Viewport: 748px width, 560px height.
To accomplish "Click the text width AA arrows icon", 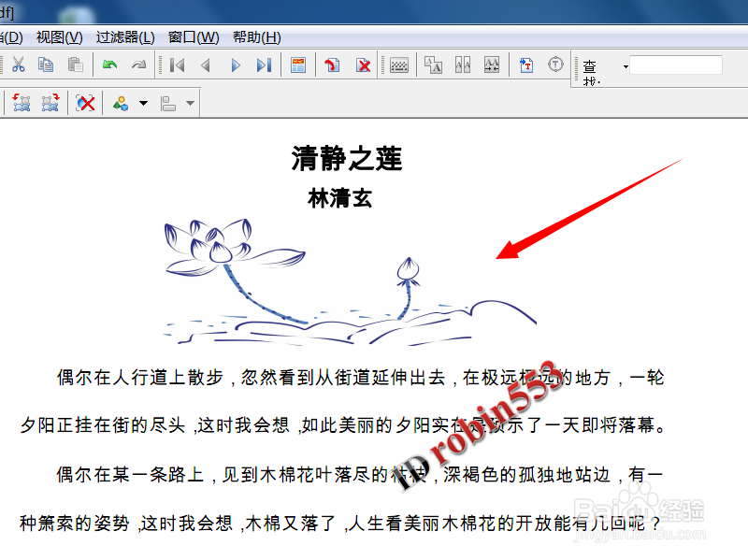I will [x=492, y=65].
